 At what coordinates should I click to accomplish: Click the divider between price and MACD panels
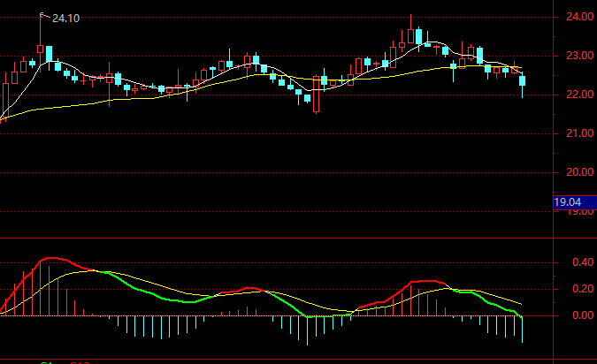274,238
